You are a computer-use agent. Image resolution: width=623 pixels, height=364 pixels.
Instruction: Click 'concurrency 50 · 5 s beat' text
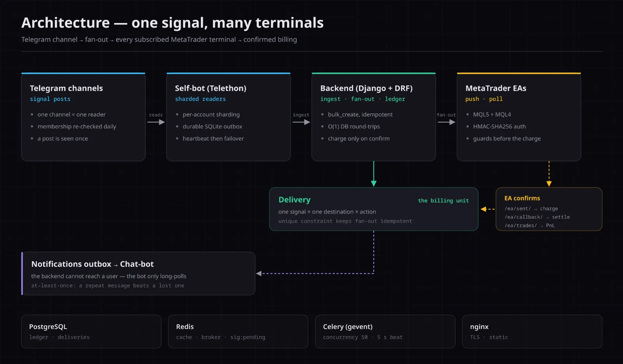click(x=363, y=337)
